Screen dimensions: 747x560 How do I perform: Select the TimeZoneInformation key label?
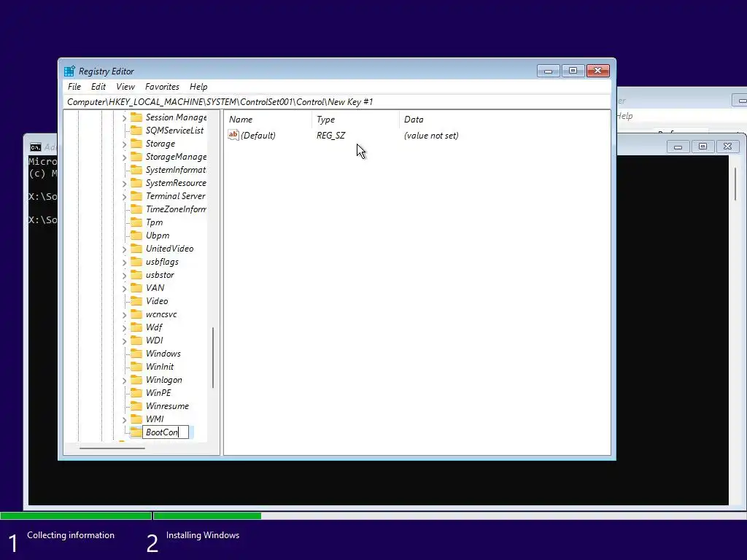[175, 209]
